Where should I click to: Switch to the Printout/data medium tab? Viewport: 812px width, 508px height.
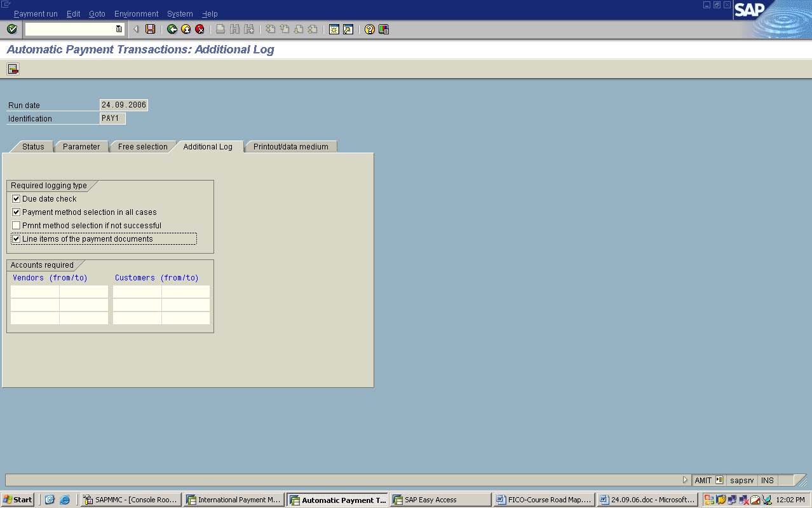pyautogui.click(x=290, y=147)
